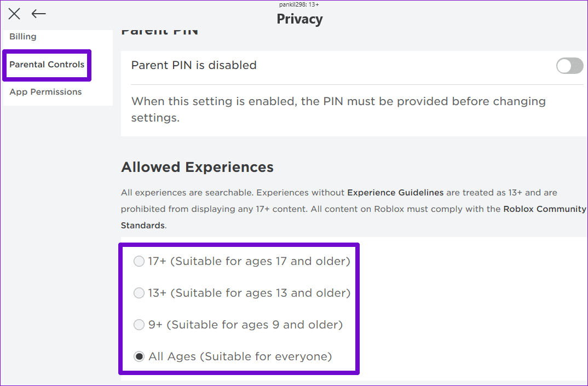The image size is (588, 386).
Task: Click the X close icon
Action: coord(14,14)
